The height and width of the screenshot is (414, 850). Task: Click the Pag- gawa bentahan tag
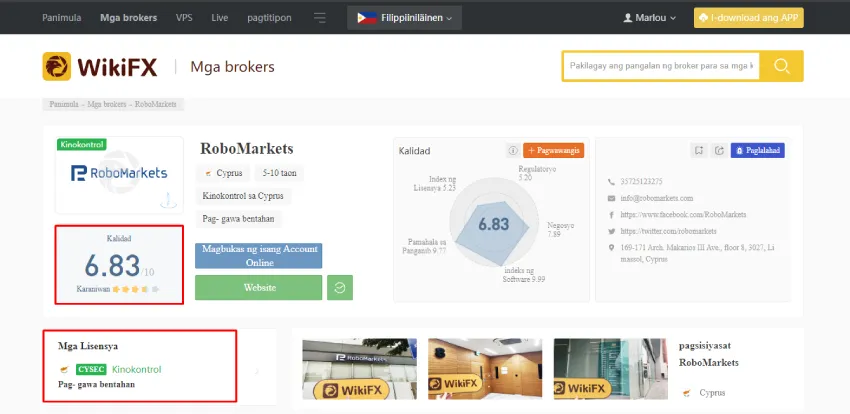pyautogui.click(x=239, y=219)
